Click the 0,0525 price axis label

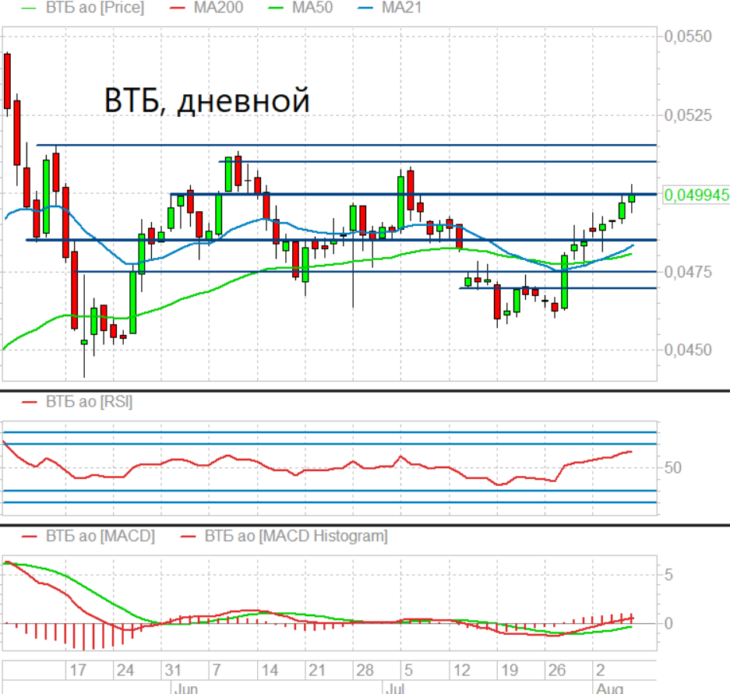(x=688, y=115)
